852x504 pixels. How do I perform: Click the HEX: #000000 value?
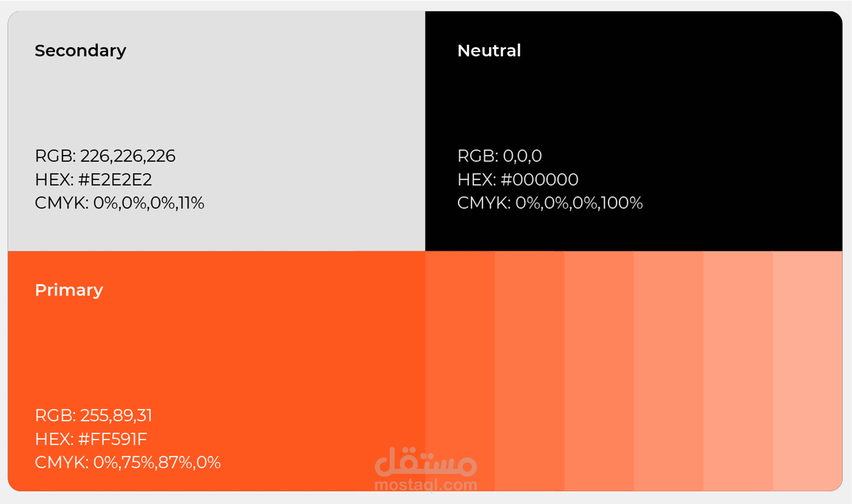coord(517,180)
